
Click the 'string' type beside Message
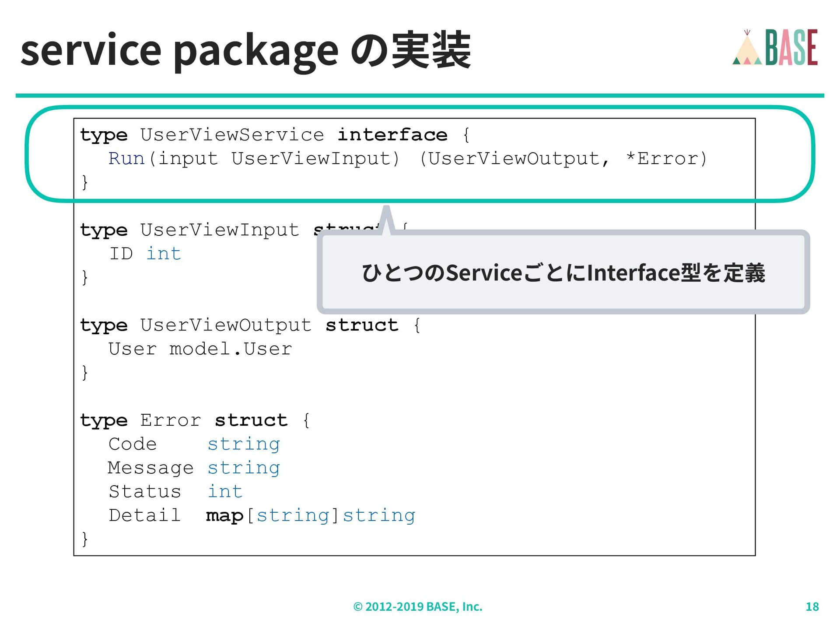tap(244, 468)
